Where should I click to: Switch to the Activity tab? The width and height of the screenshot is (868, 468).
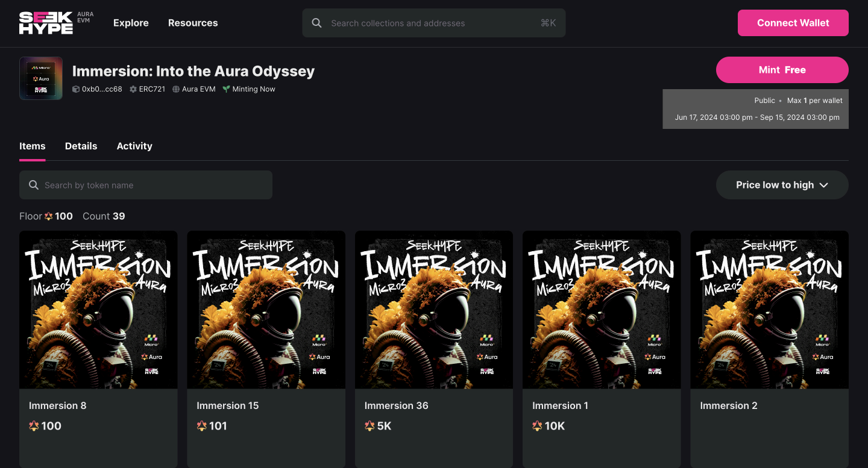(134, 146)
